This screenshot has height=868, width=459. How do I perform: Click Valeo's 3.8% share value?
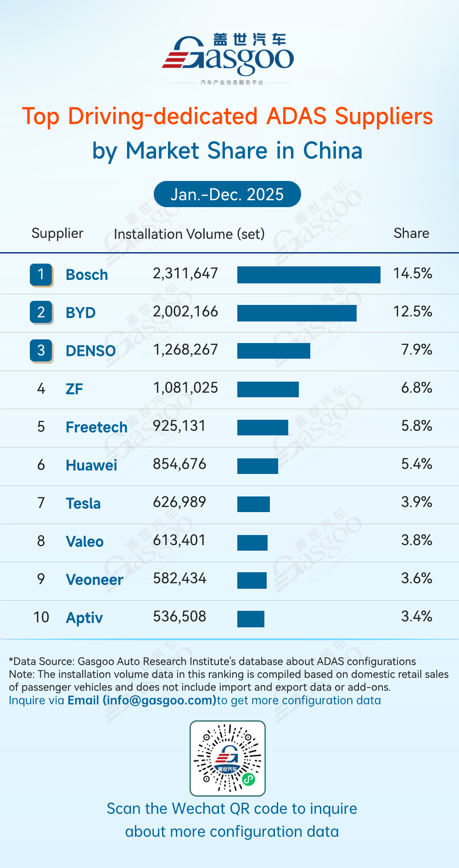point(416,540)
